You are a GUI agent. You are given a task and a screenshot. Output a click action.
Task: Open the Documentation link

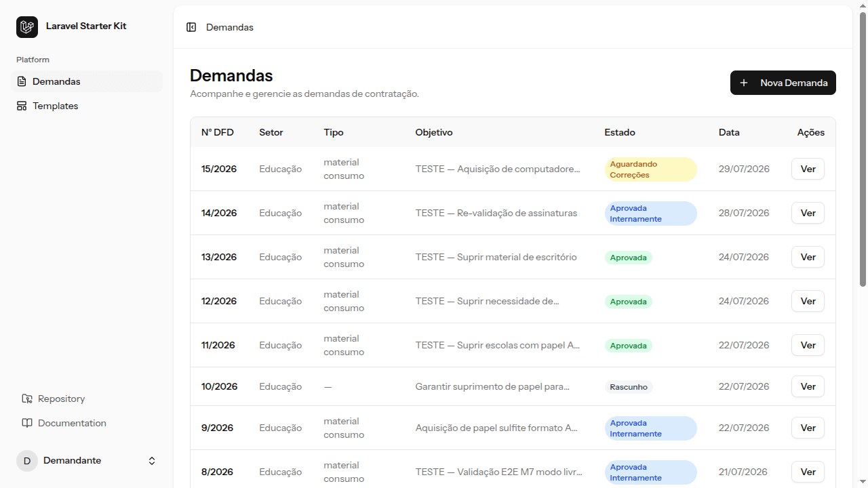(x=87, y=423)
